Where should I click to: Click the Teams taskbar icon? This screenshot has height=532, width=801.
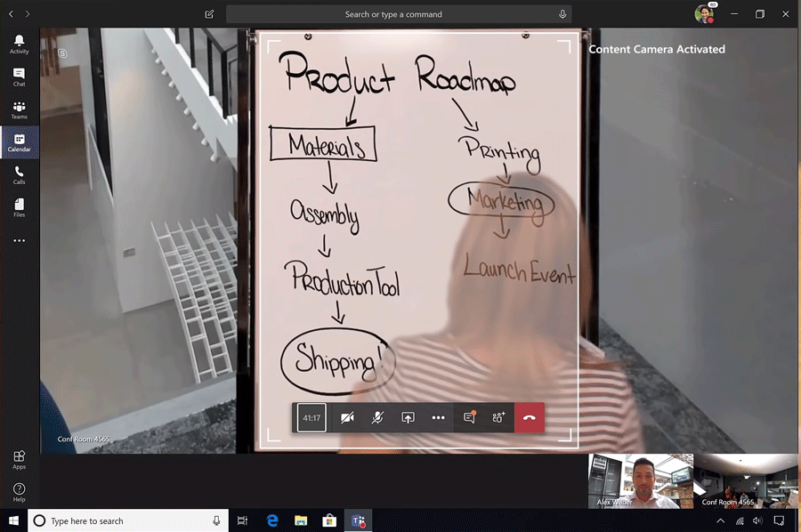[358, 520]
